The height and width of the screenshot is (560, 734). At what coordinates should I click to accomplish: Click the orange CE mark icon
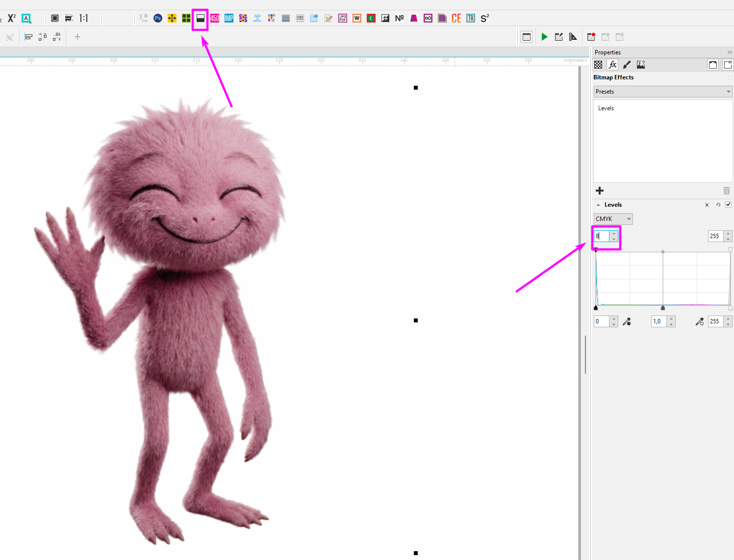(456, 18)
